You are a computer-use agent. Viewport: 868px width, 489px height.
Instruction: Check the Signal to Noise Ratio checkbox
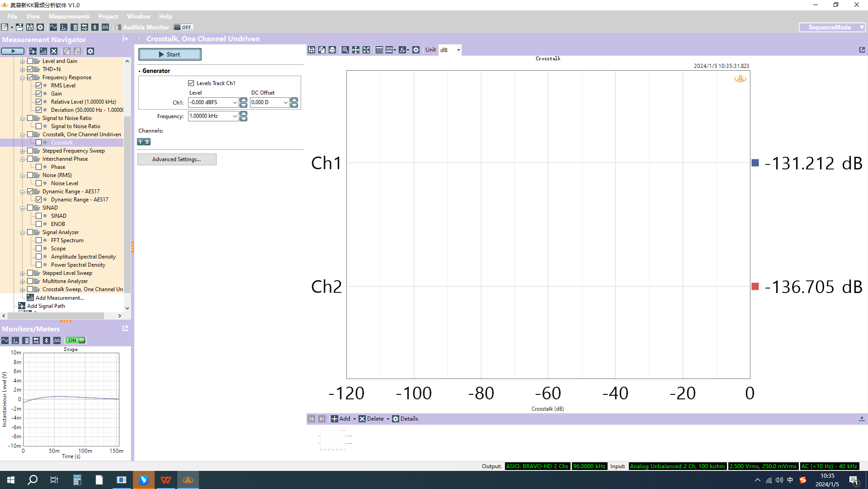[x=30, y=118]
